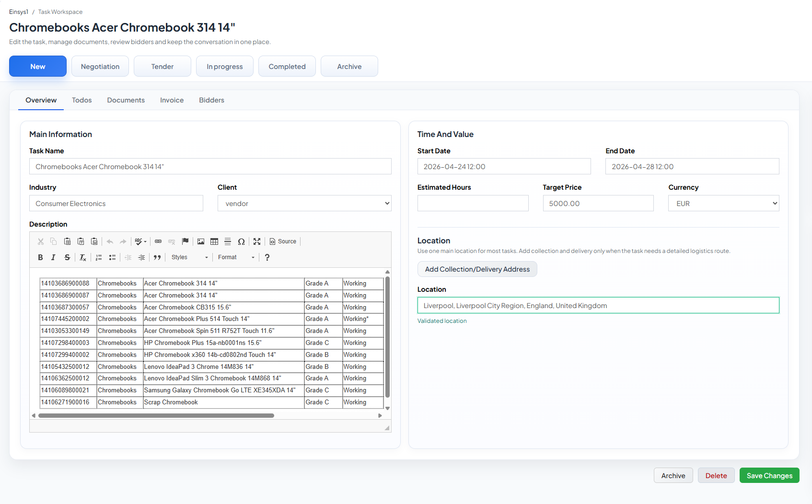Insert a table via the table icon
Viewport: 812px width, 504px height.
coord(214,241)
